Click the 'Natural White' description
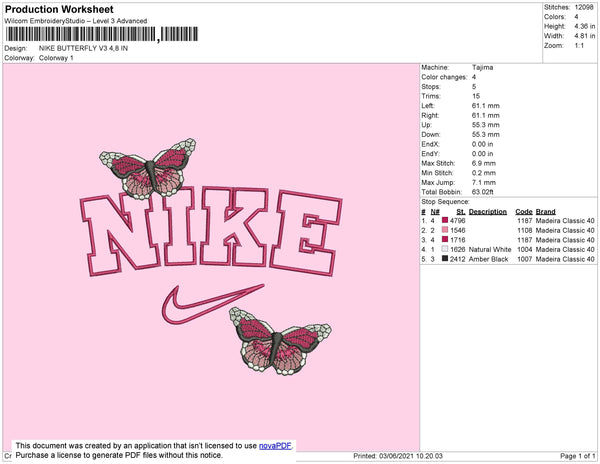 tap(490, 249)
